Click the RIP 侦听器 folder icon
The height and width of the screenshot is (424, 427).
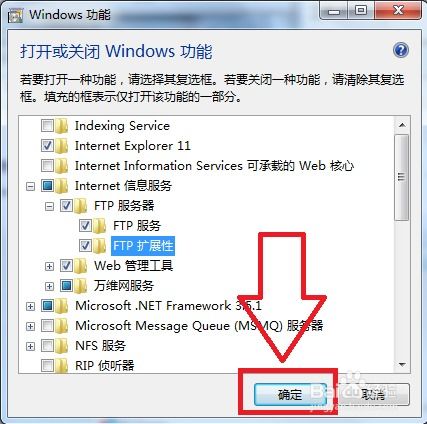click(x=62, y=366)
